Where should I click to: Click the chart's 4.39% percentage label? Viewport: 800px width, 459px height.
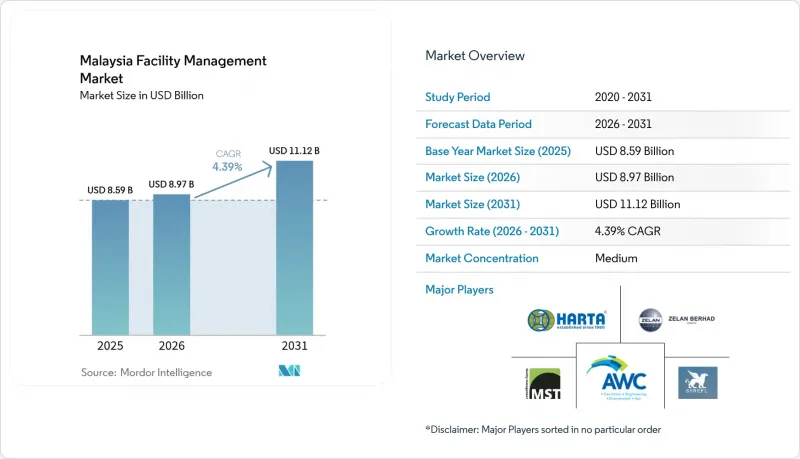tap(228, 167)
